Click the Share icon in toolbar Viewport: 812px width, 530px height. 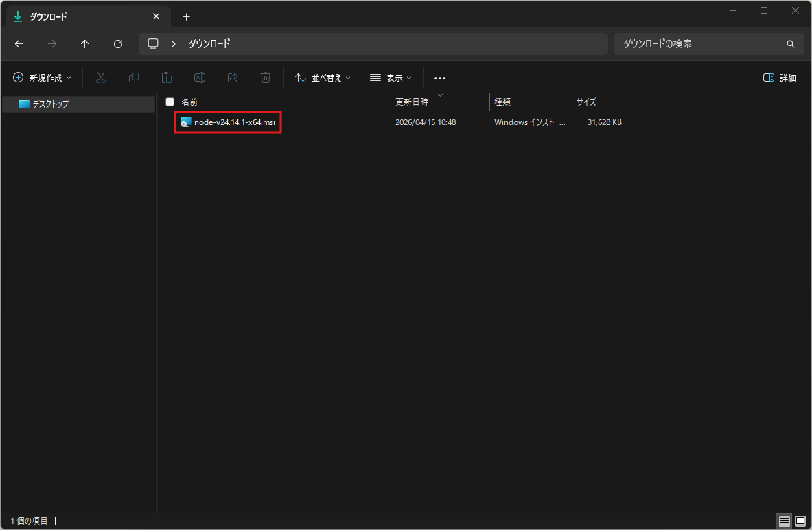tap(233, 78)
